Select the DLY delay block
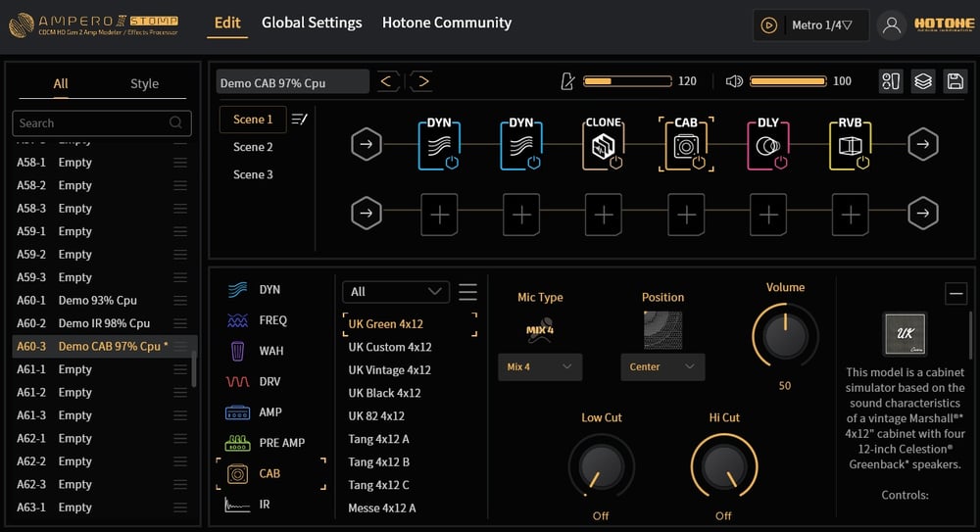 pos(768,144)
